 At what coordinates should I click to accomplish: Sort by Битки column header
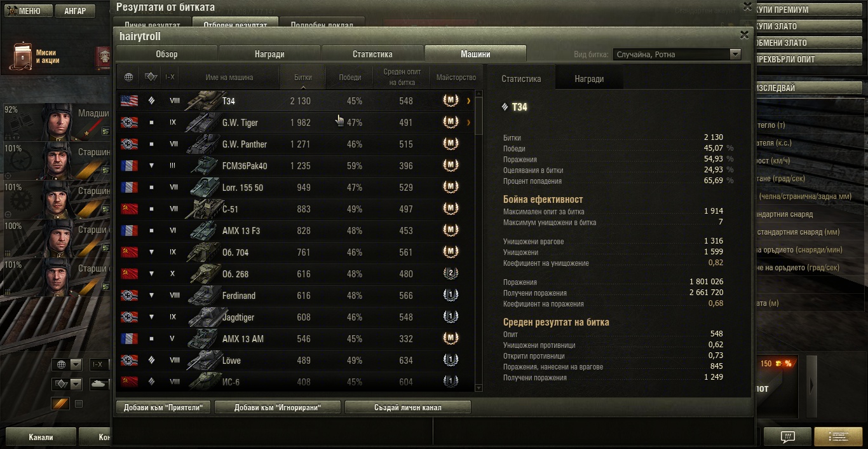tap(303, 78)
